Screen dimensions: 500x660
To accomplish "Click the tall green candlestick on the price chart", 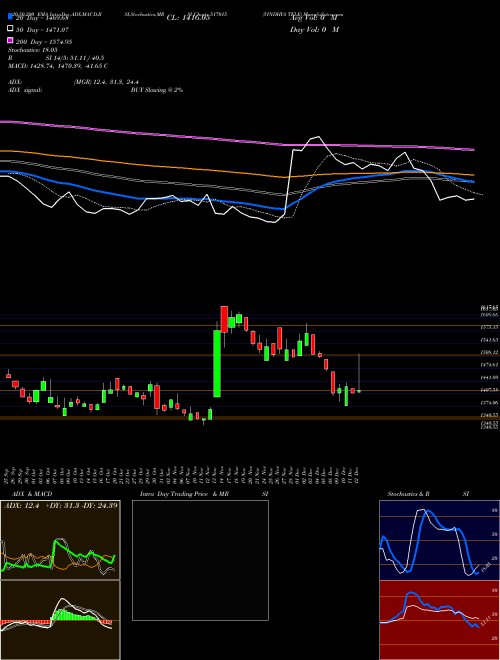I will point(217,364).
